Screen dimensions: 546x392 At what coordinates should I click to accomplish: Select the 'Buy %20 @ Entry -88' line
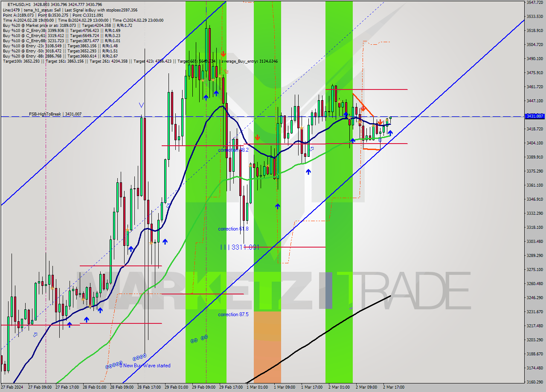[x=60, y=56]
